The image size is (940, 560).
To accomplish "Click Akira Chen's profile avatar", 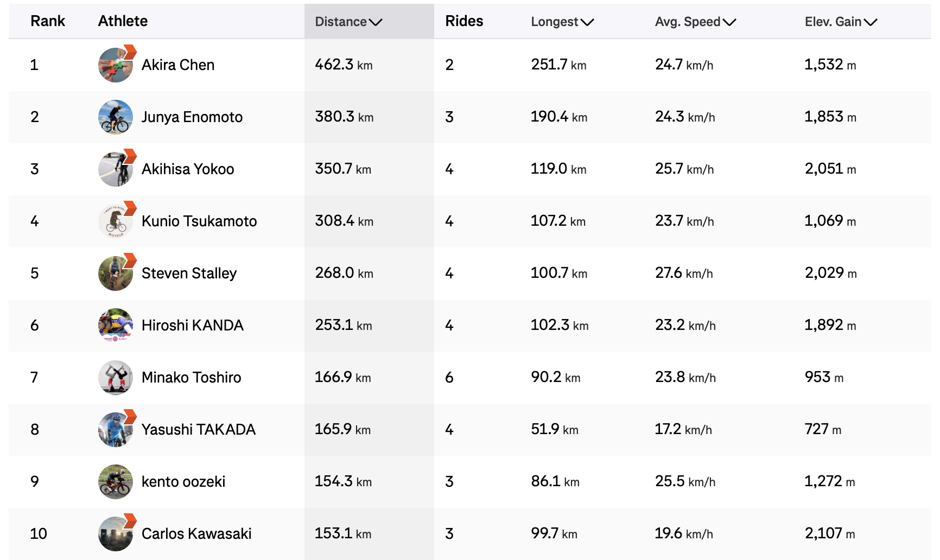I will (115, 65).
